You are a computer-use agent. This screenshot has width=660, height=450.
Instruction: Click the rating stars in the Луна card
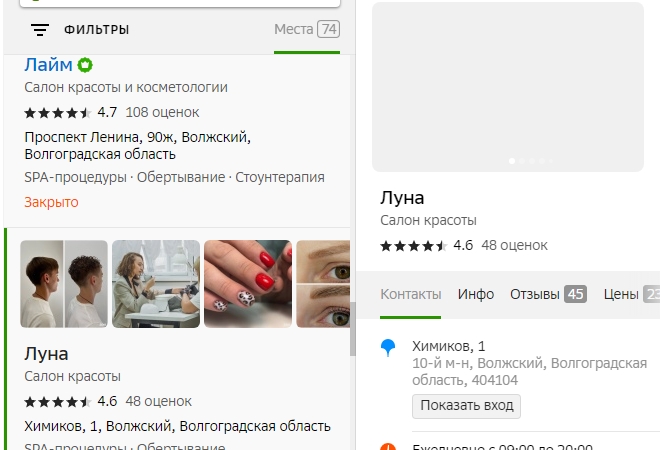click(58, 401)
